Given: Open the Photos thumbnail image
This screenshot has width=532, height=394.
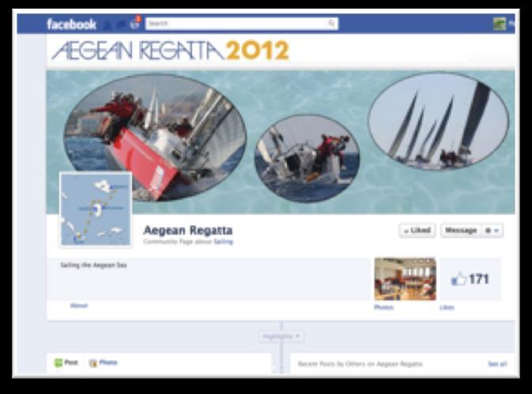Looking at the screenshot, I should click(405, 279).
